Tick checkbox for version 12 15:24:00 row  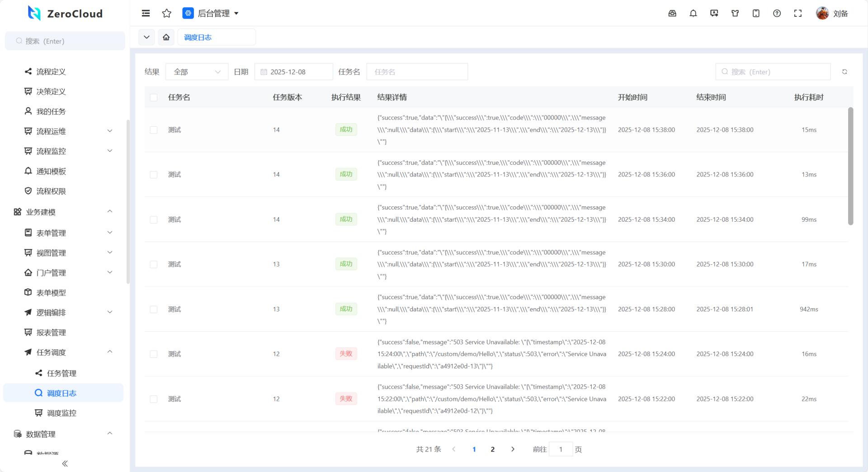(154, 354)
